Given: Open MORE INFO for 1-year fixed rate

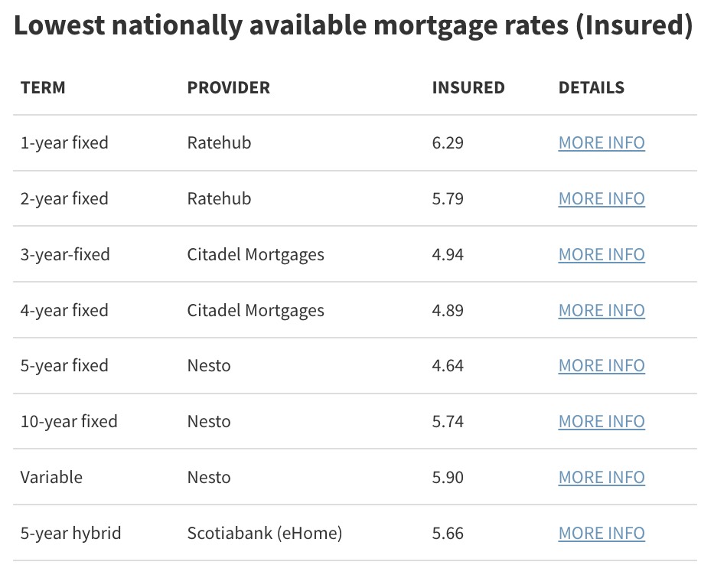Looking at the screenshot, I should click(602, 143).
